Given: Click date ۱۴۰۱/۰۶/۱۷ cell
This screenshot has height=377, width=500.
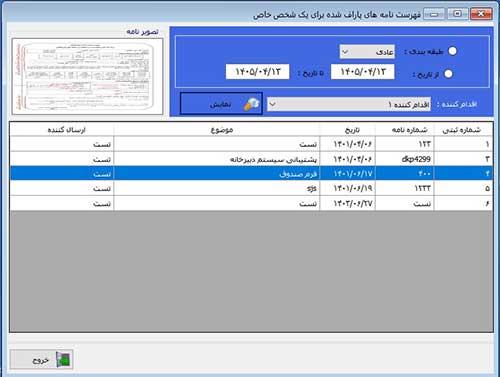Looking at the screenshot, I should tap(348, 173).
